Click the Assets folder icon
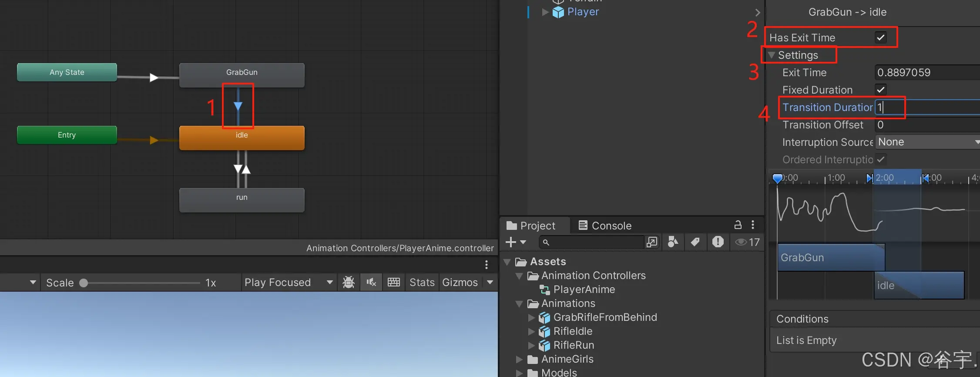Image resolution: width=980 pixels, height=377 pixels. (521, 262)
